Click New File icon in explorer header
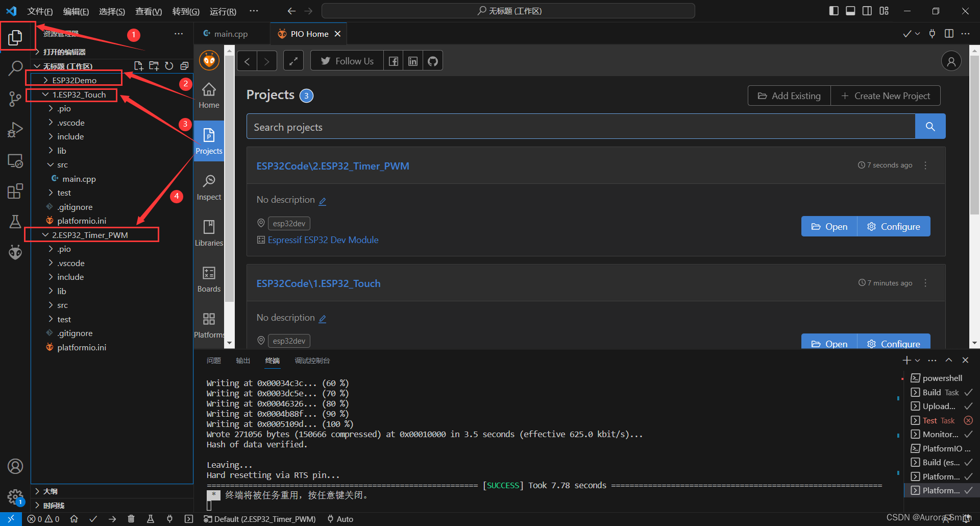980x526 pixels. coord(138,66)
